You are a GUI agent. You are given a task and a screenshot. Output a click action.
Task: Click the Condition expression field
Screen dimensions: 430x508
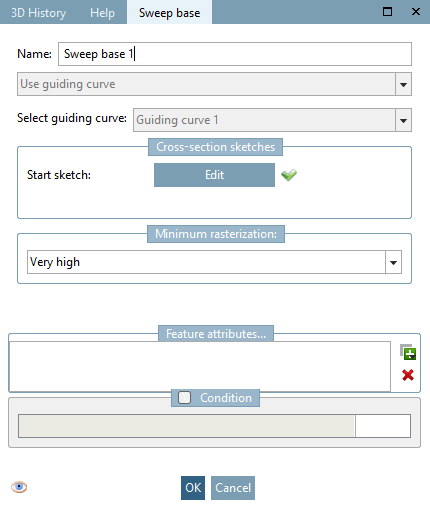[x=187, y=426]
